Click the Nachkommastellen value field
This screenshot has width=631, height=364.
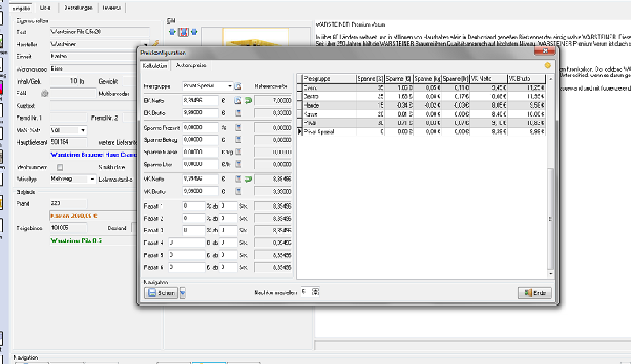click(306, 292)
